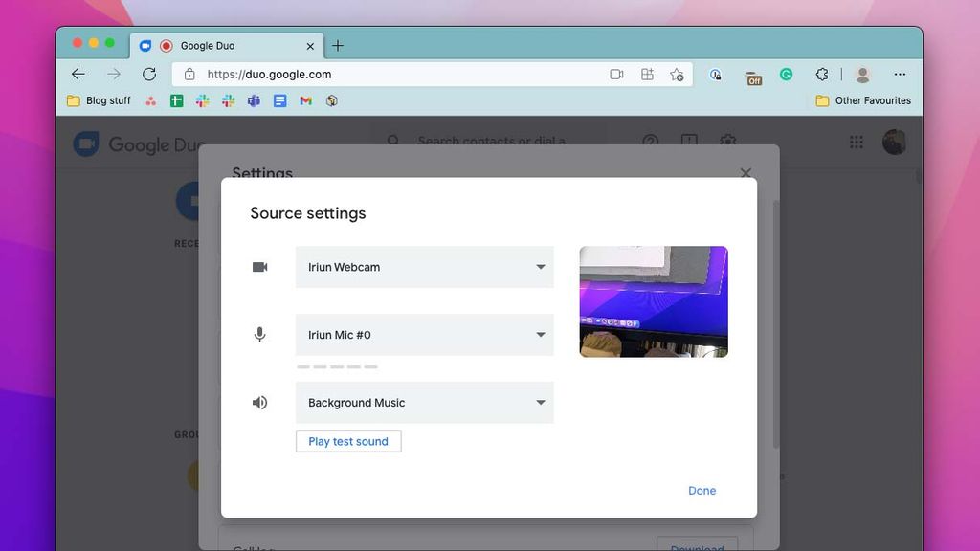Open the Grammarly extension icon
The width and height of the screenshot is (980, 551).
pos(786,74)
